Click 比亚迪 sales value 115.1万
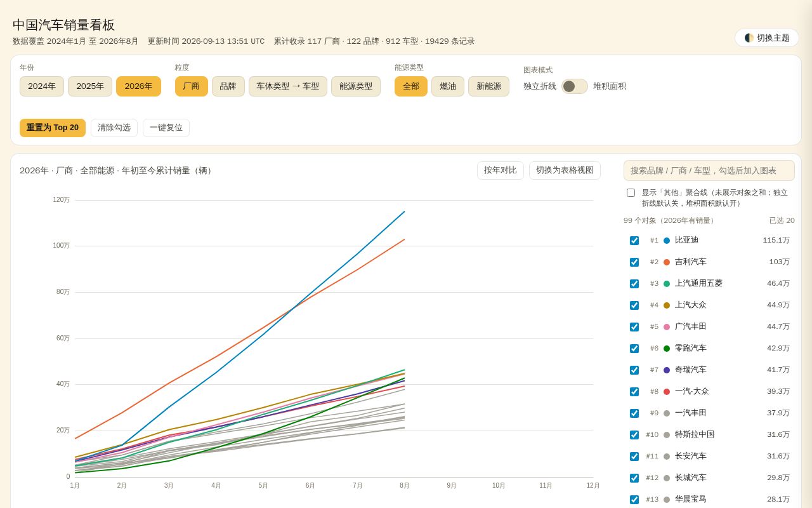Viewport: 812px width, 508px height. pyautogui.click(x=776, y=240)
